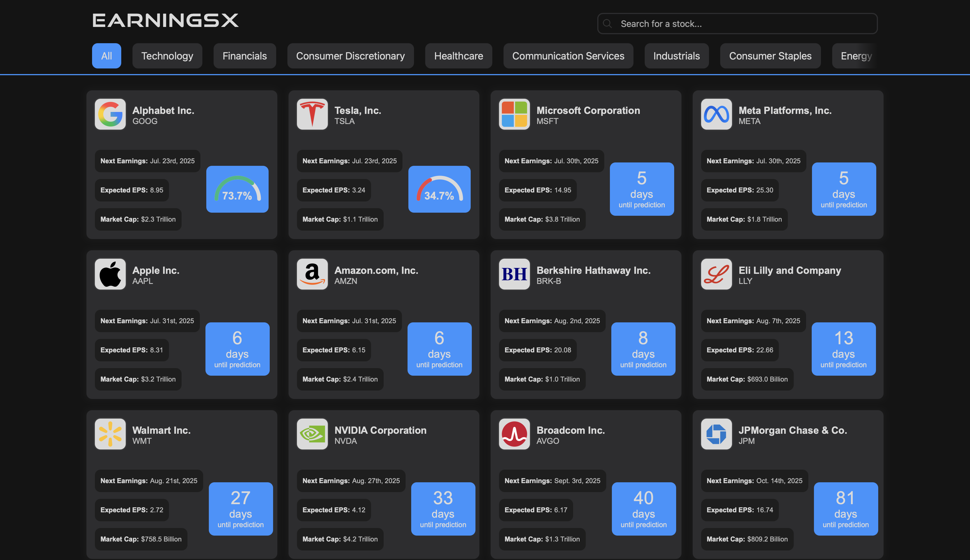
Task: Click Tesla's 34.7% prediction gauge
Action: click(439, 189)
